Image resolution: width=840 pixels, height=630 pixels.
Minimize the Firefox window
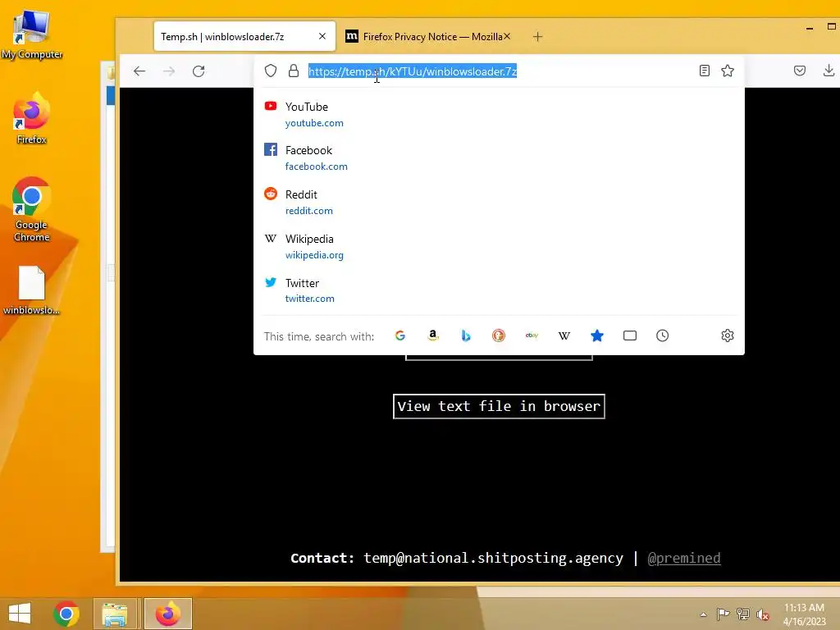[x=810, y=28]
